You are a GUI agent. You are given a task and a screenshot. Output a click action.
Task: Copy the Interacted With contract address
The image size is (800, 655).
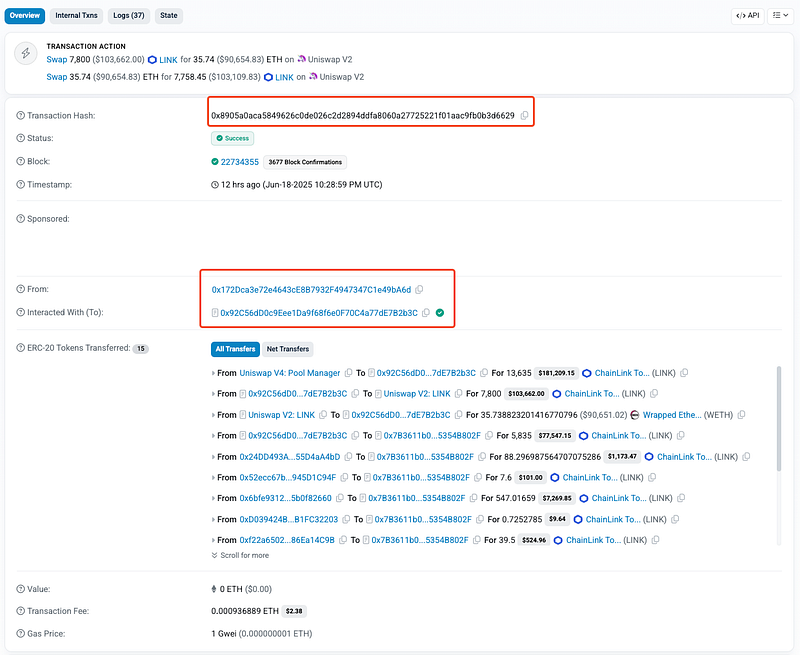[426, 313]
